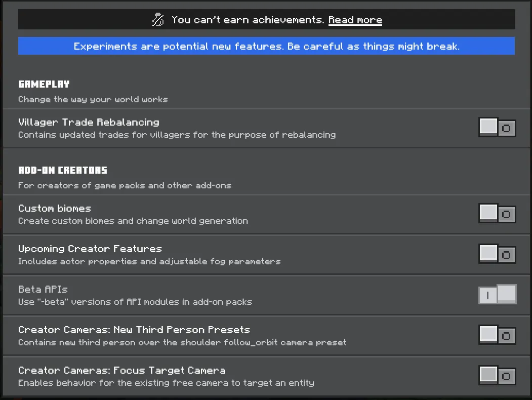Click 'Create custom biomes and change world generation' text
This screenshot has height=400, width=532.
tap(133, 221)
